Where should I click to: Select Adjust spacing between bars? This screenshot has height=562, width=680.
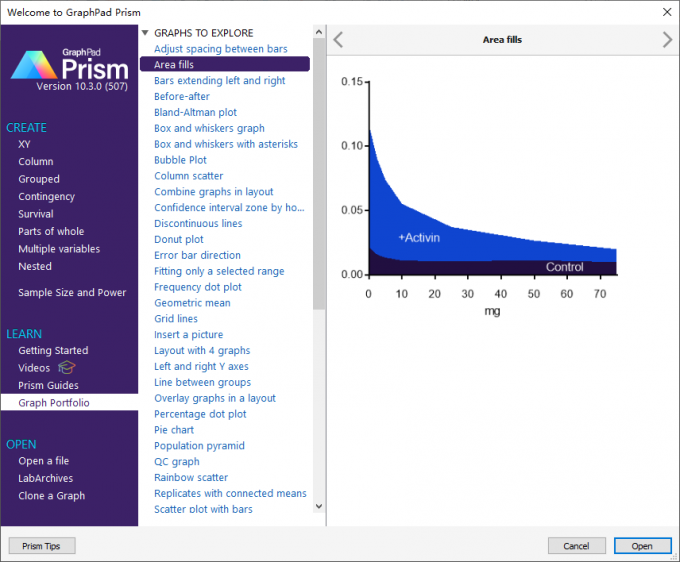pyautogui.click(x=221, y=49)
